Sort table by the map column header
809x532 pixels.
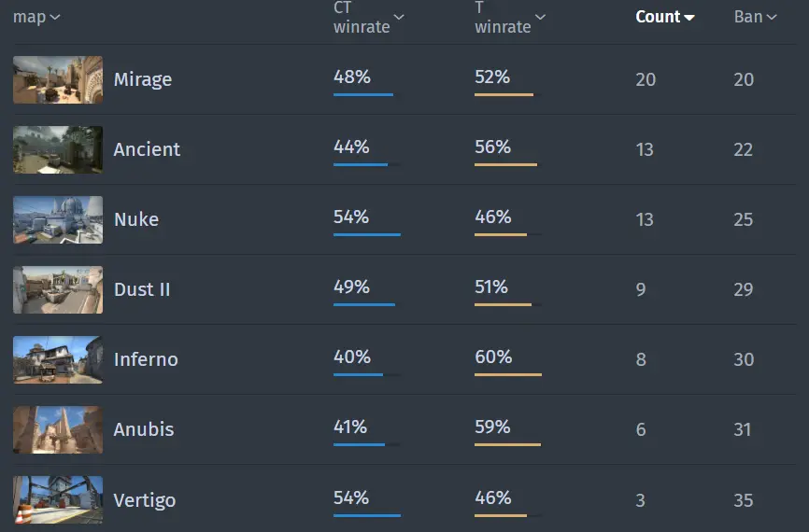(x=36, y=17)
